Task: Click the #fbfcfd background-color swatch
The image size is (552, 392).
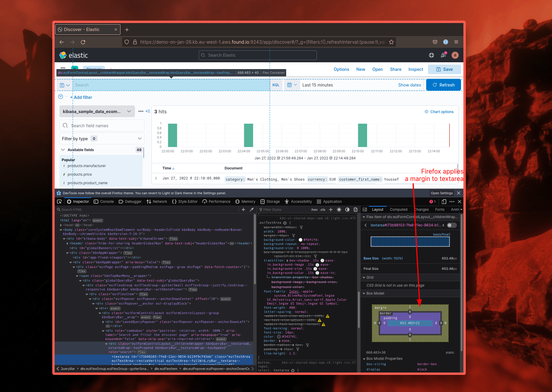Action: (300, 240)
